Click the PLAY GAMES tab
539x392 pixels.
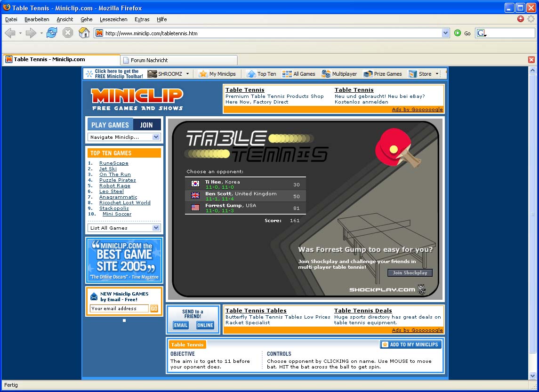pos(110,125)
